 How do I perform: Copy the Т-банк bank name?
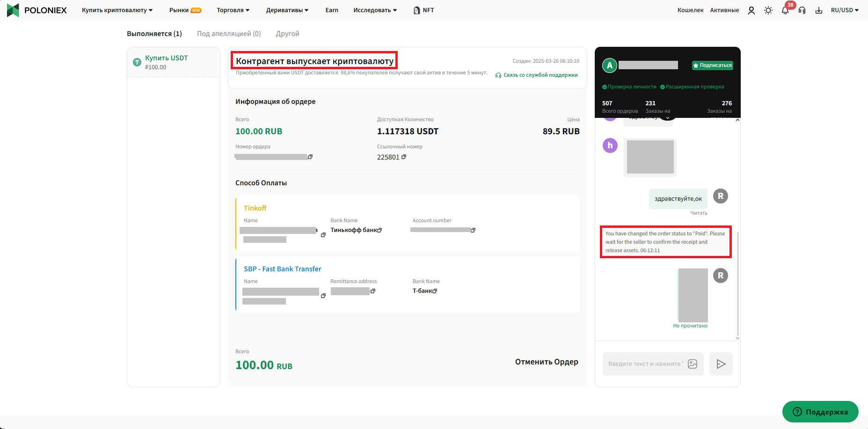(x=435, y=291)
